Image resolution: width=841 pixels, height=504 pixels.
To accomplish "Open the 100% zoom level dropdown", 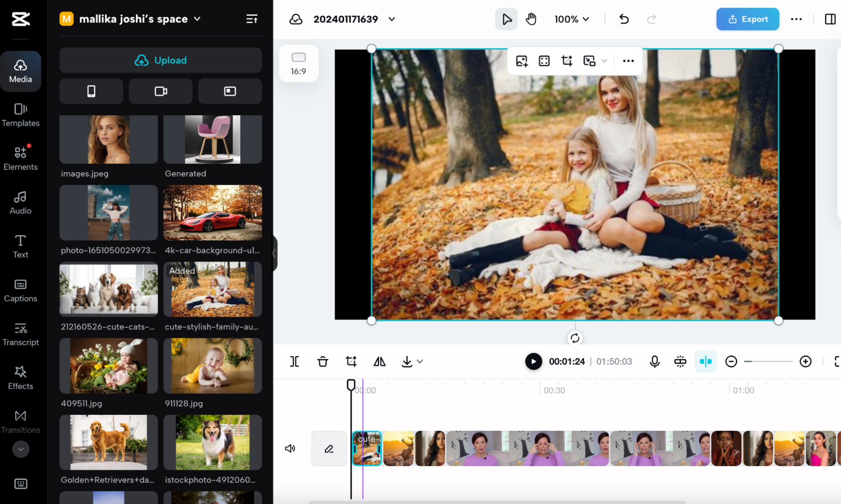I will coord(571,19).
